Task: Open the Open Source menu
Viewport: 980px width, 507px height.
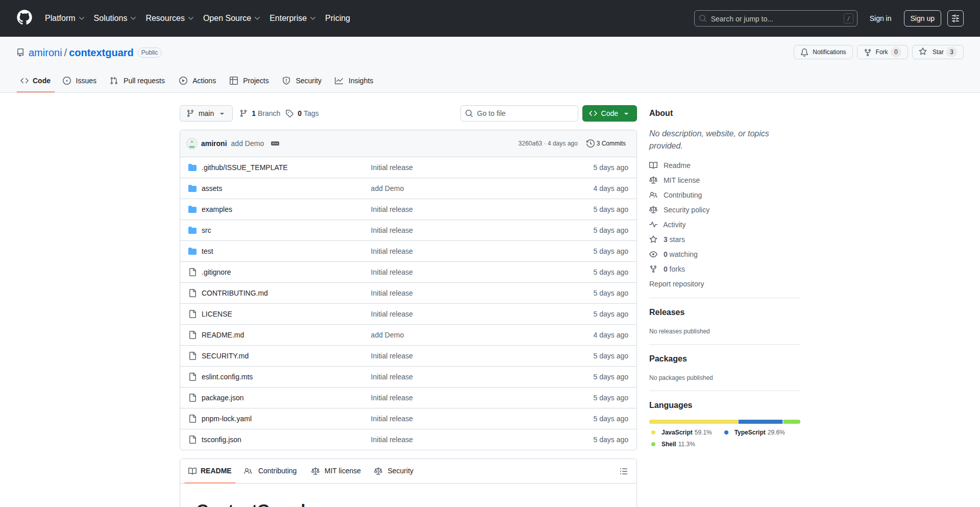Action: point(231,18)
